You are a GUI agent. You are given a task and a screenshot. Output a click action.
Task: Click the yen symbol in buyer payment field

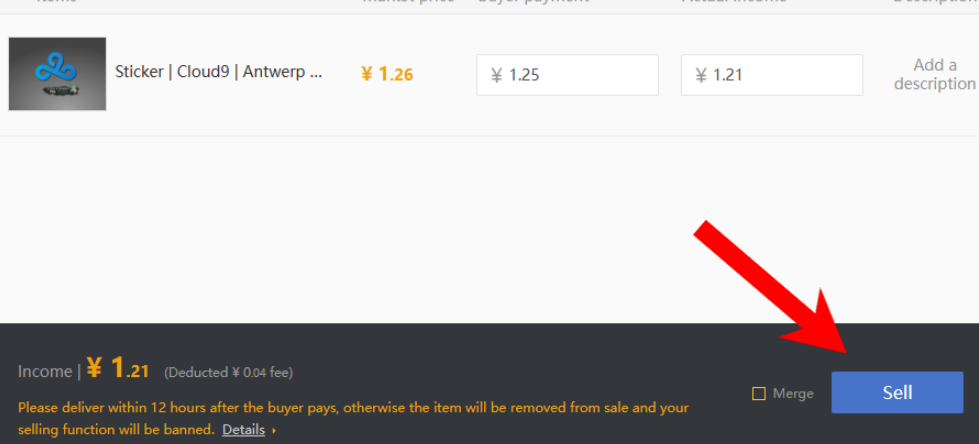pyautogui.click(x=497, y=76)
